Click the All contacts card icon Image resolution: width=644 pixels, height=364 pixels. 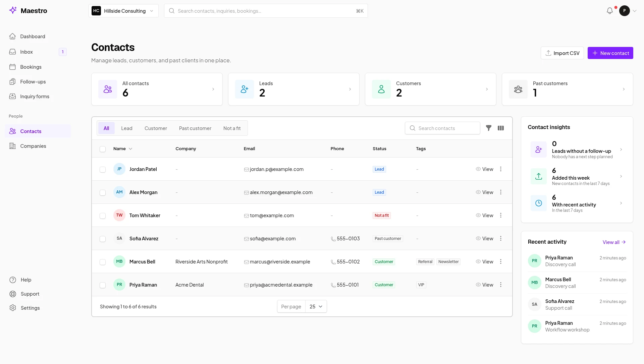coord(108,89)
